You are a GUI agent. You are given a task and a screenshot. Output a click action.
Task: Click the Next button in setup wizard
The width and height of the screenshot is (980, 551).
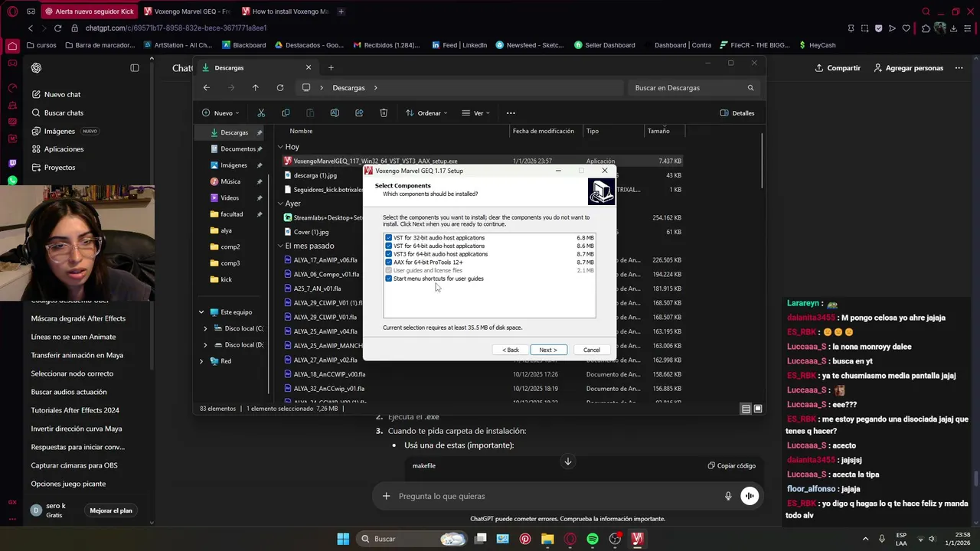[548, 350]
